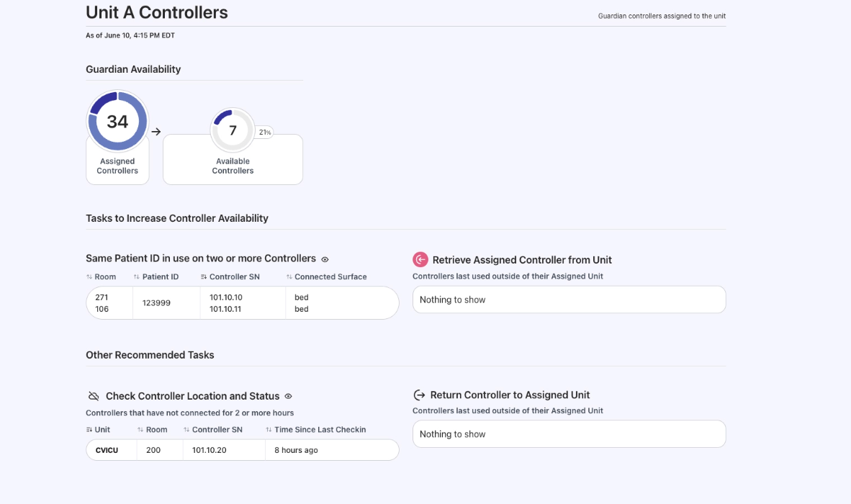Image resolution: width=851 pixels, height=504 pixels.
Task: Click the 34 assigned controllers donut chart
Action: click(x=117, y=121)
